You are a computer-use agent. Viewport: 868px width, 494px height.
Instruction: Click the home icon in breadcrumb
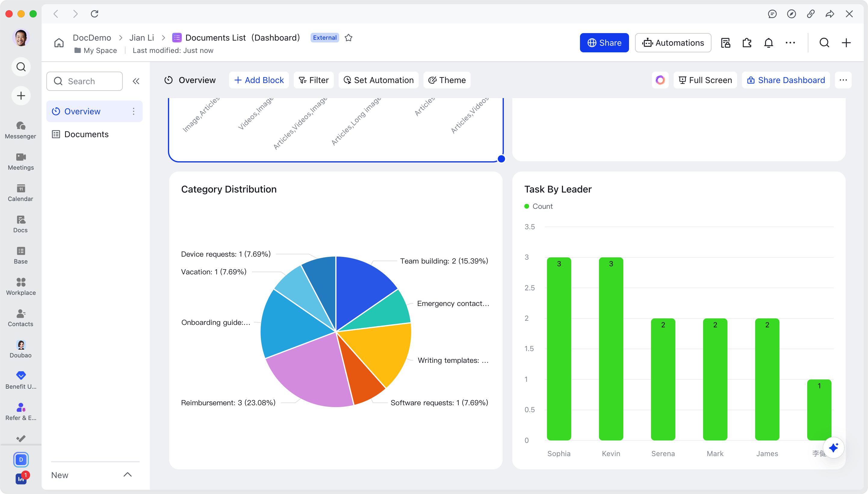59,43
